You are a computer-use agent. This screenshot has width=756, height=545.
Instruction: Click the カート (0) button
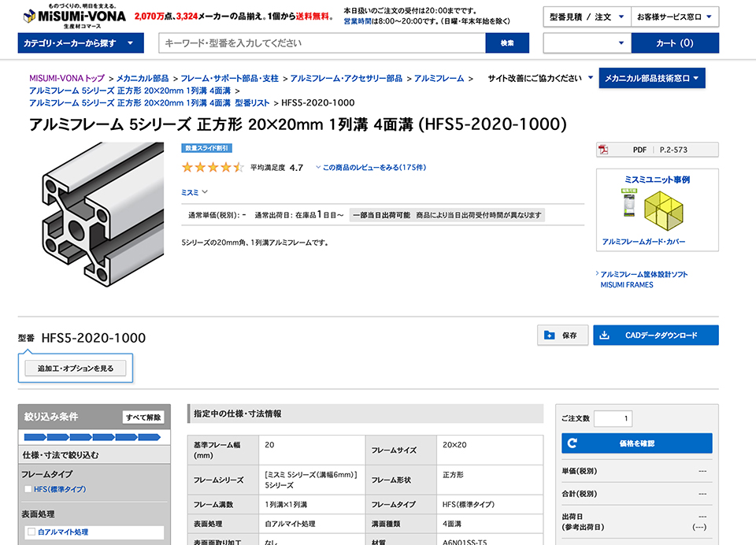675,43
